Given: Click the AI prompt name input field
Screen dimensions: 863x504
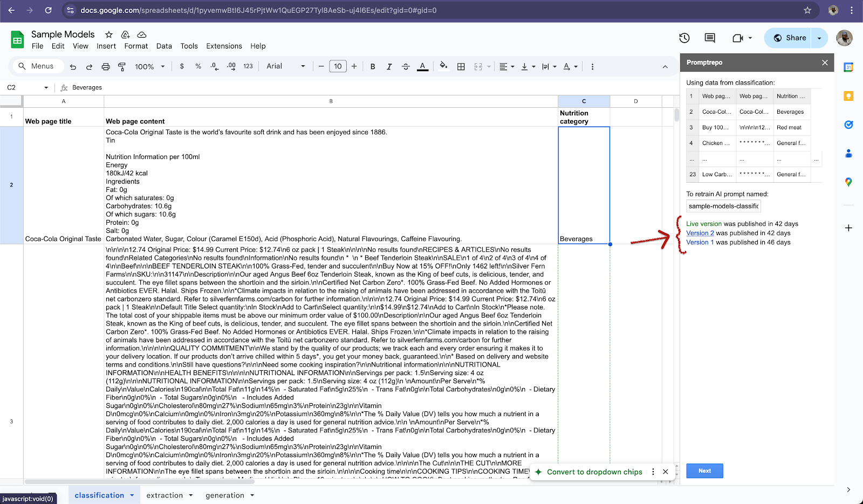Looking at the screenshot, I should (723, 206).
